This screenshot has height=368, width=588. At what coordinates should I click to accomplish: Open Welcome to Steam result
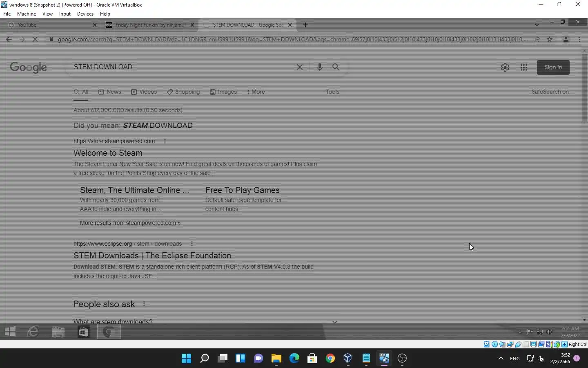[x=108, y=153]
